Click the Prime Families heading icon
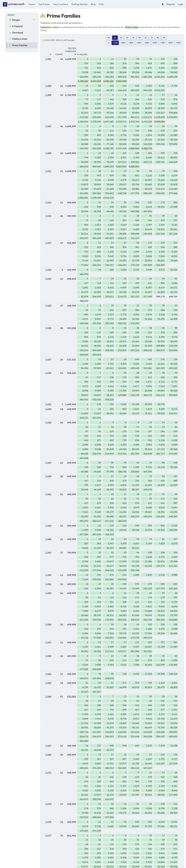Image resolution: width=186 pixels, height=868 pixels. pos(43,16)
